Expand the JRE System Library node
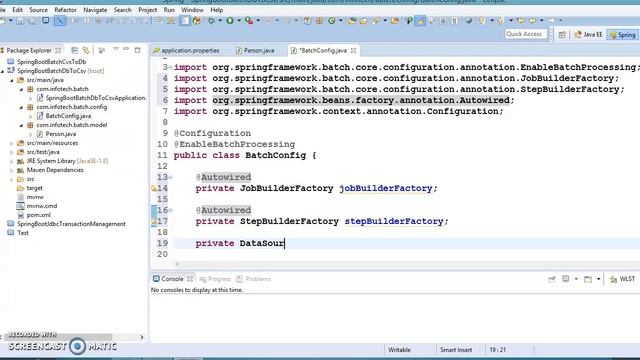 [x=12, y=161]
